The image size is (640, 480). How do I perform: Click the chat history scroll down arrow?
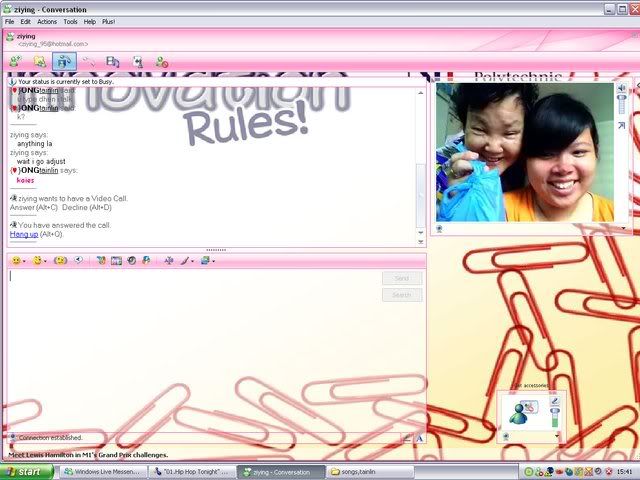[421, 233]
